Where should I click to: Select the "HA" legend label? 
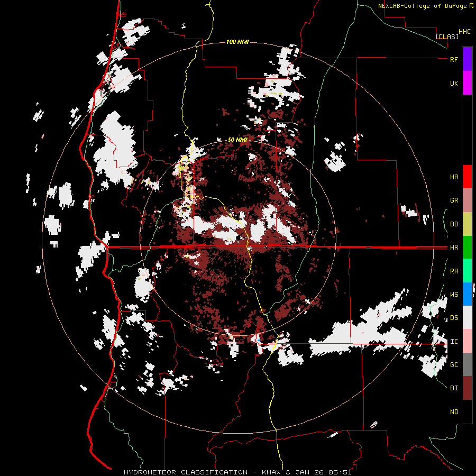[x=454, y=177]
